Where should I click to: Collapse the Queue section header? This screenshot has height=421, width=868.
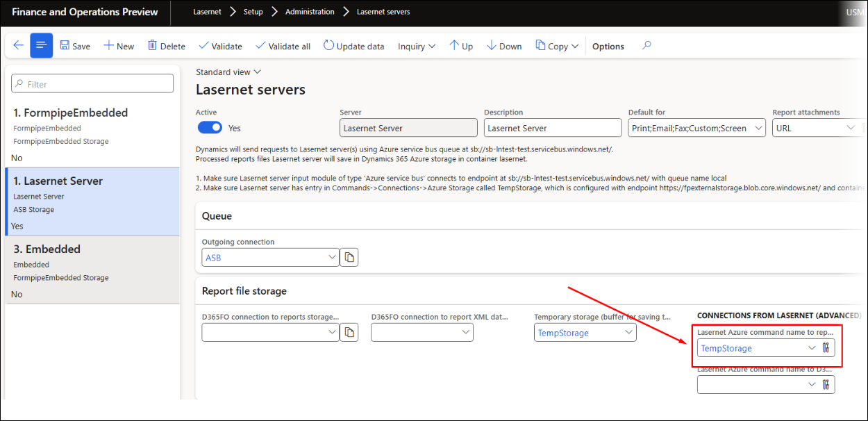[x=217, y=216]
